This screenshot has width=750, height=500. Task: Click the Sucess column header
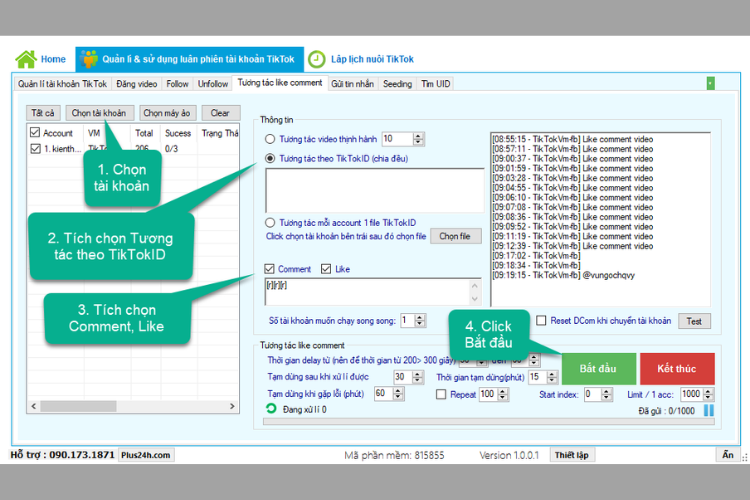pyautogui.click(x=178, y=133)
